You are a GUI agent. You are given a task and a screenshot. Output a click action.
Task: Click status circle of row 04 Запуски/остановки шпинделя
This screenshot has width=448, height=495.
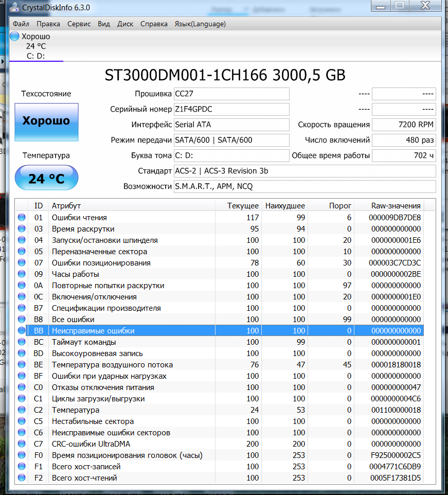coord(22,240)
